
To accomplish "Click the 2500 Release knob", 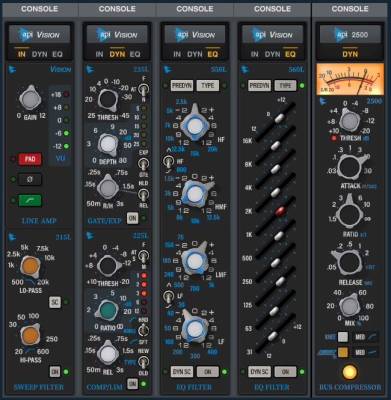I will pyautogui.click(x=349, y=262).
